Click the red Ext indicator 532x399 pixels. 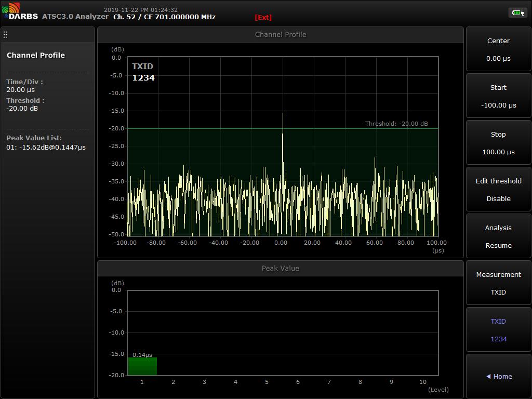263,17
